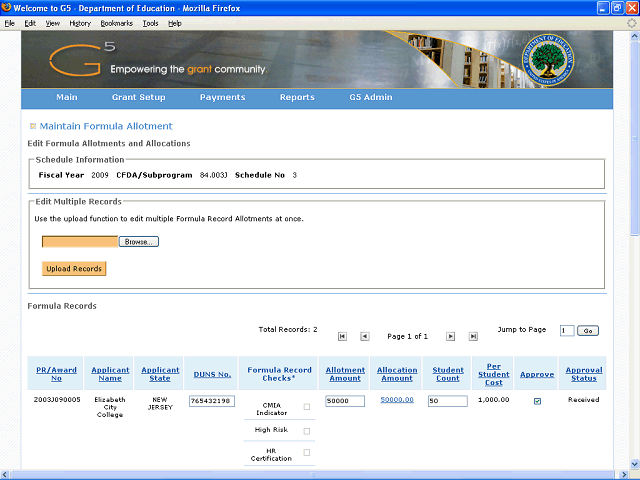Image resolution: width=640 pixels, height=480 pixels.
Task: Click the Firefox loading throbber icon
Action: pyautogui.click(x=630, y=22)
